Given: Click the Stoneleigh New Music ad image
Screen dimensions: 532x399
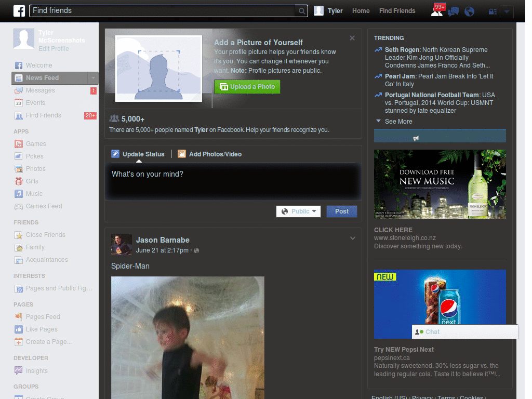Looking at the screenshot, I should (440, 184).
